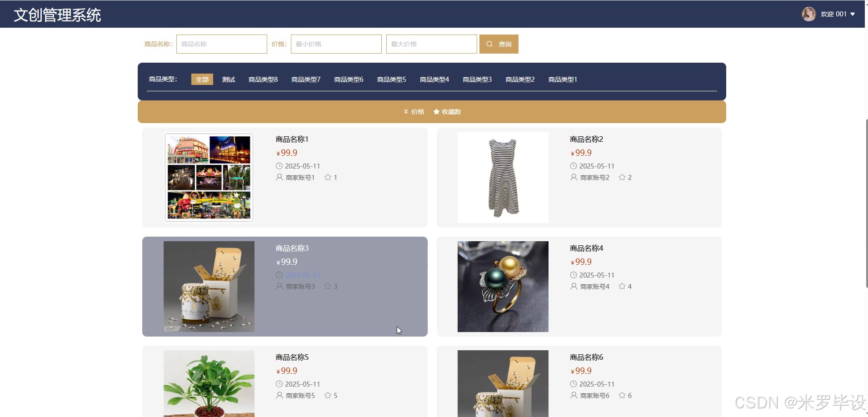Focus the 商品名称 search input
The image size is (868, 417).
point(222,44)
